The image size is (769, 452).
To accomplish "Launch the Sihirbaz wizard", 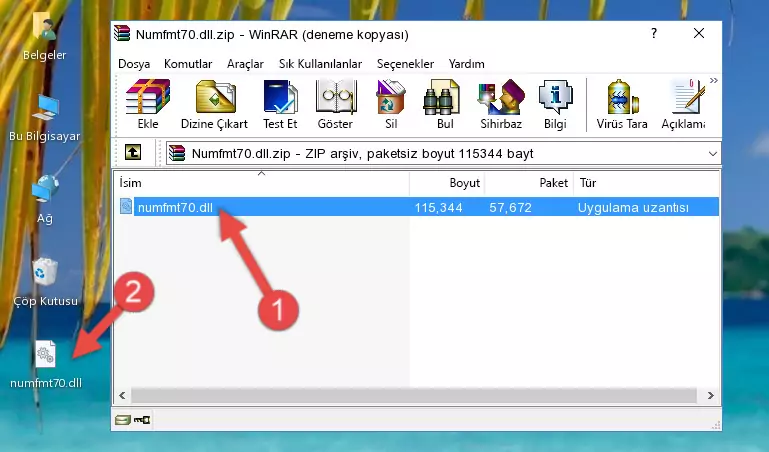I will pyautogui.click(x=501, y=104).
